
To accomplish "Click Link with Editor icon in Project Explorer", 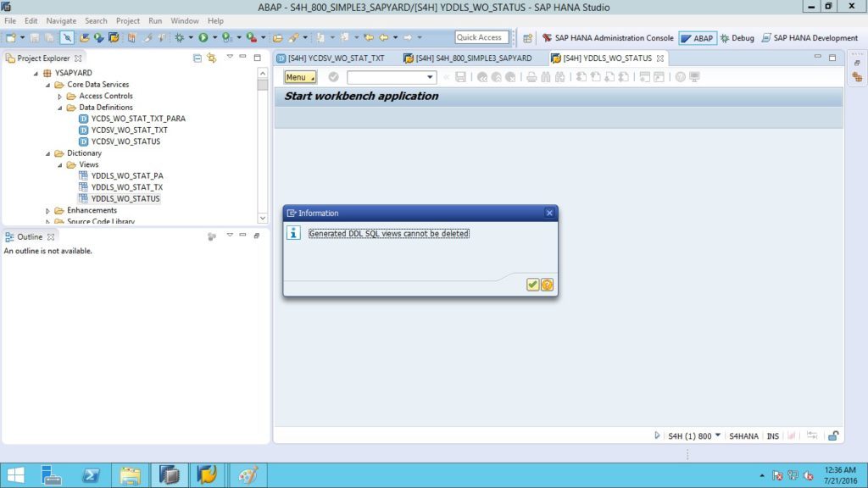I will (x=211, y=58).
